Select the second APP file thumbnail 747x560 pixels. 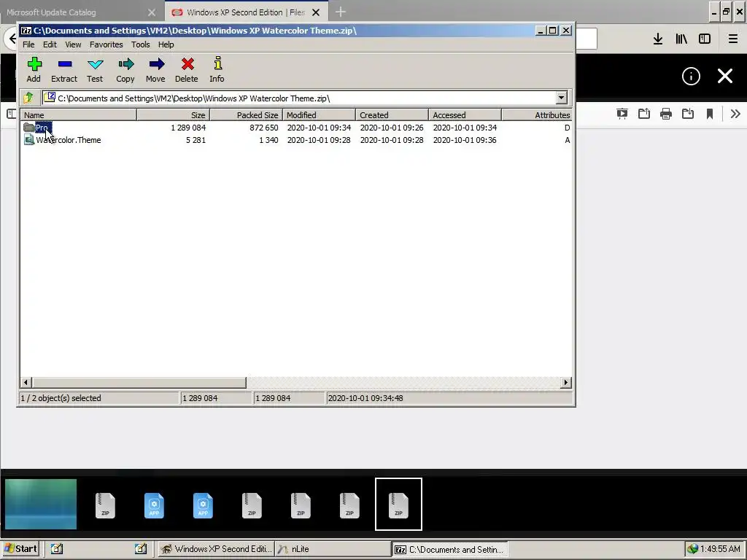203,505
